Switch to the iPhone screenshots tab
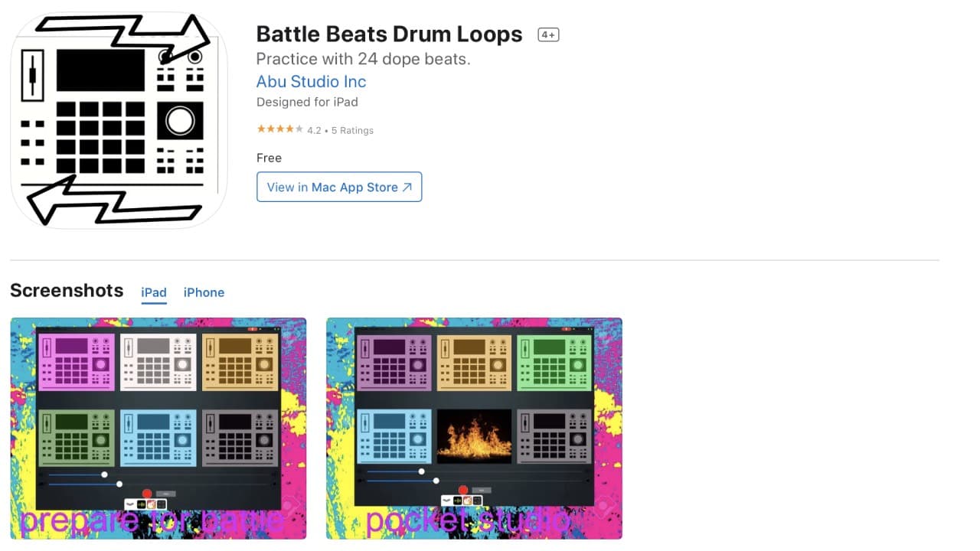980x551 pixels. tap(204, 292)
